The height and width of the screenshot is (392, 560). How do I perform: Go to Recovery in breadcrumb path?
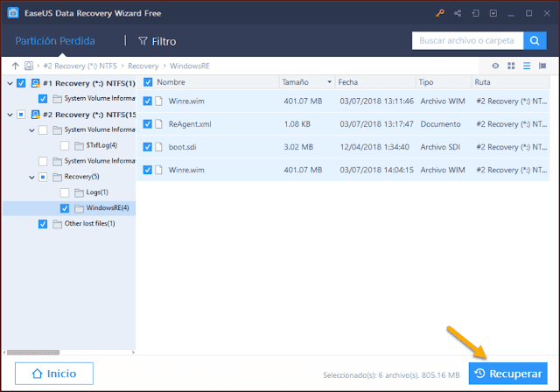point(143,66)
